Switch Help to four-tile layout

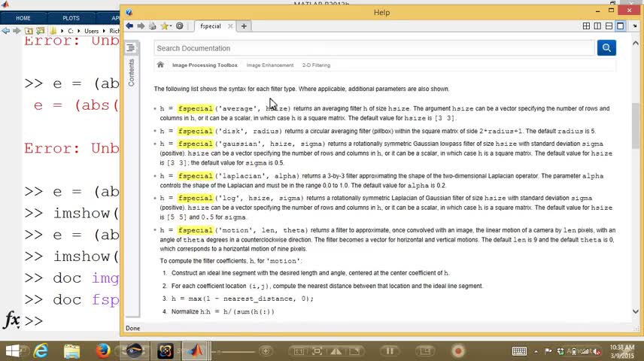(x=587, y=26)
